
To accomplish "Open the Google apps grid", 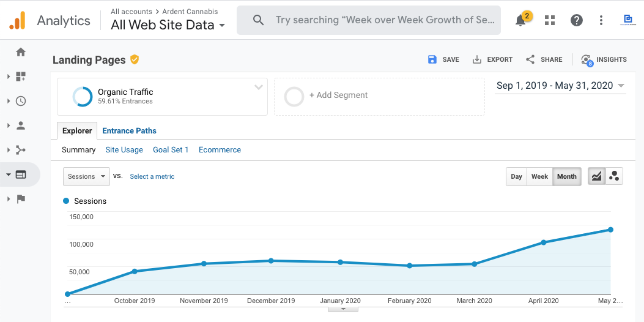I will [550, 20].
